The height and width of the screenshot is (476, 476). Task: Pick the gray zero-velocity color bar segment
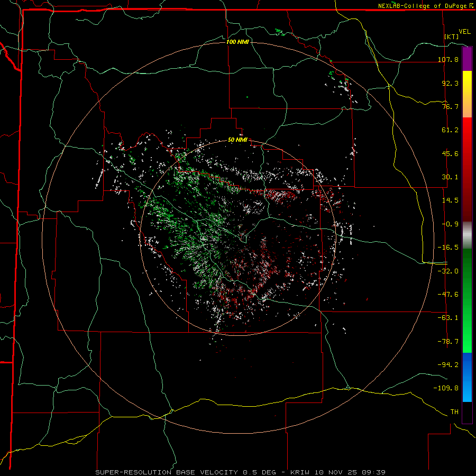click(467, 235)
